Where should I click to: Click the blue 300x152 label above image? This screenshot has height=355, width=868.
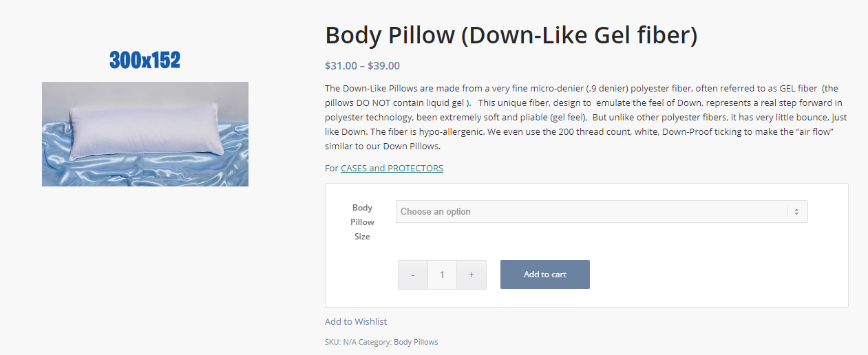click(x=145, y=61)
